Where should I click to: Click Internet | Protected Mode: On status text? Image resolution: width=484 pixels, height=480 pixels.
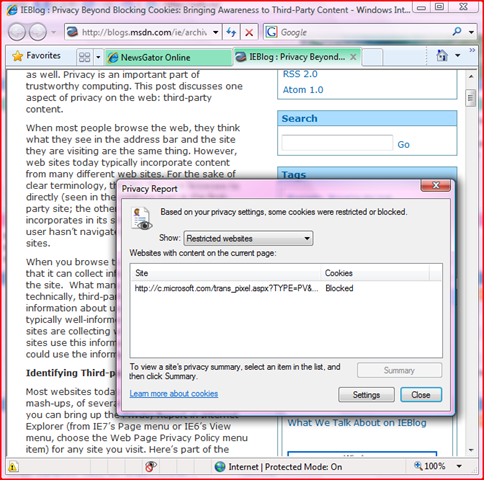click(285, 467)
